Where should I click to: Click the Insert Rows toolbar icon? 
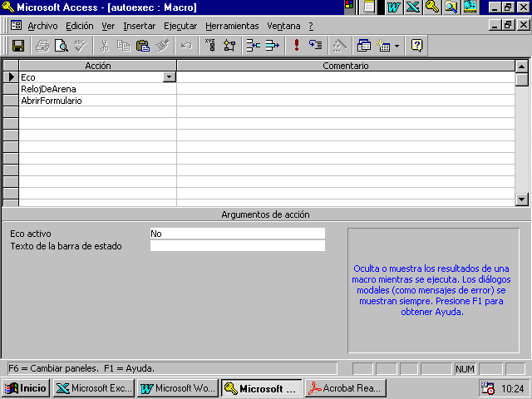point(253,46)
